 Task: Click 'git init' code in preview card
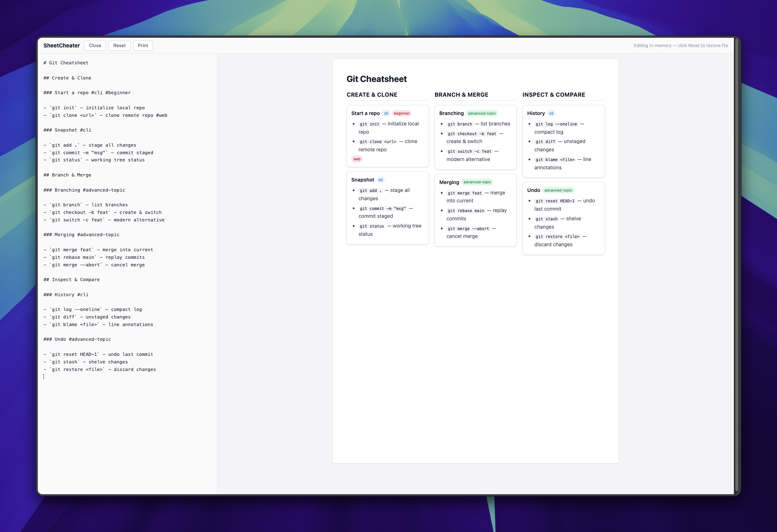coord(369,124)
